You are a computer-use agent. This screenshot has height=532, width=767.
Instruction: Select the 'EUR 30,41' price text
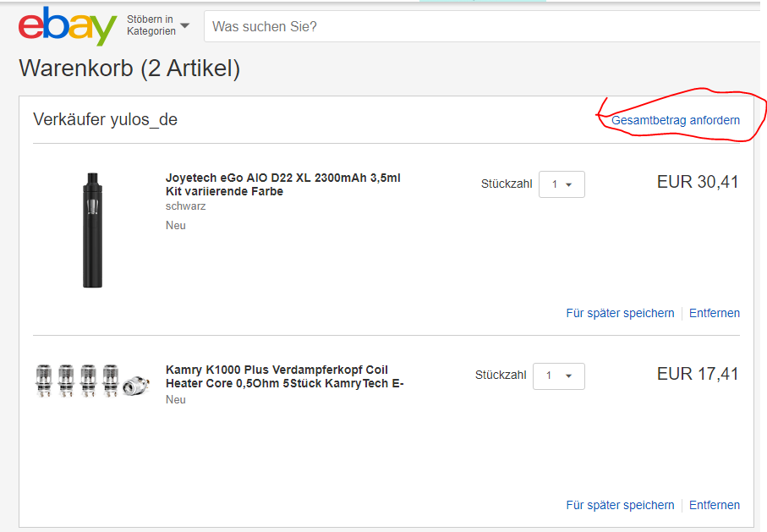point(698,182)
